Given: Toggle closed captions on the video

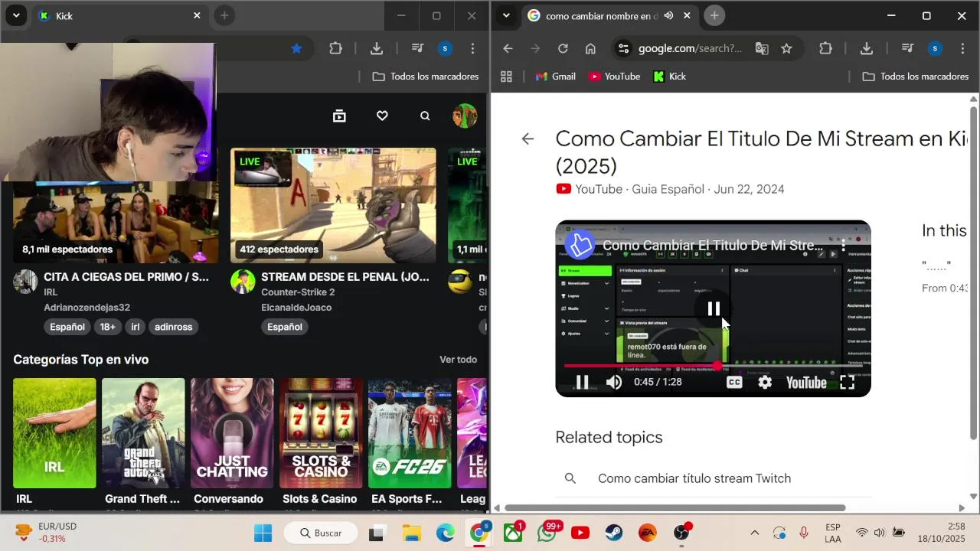Looking at the screenshot, I should 733,382.
